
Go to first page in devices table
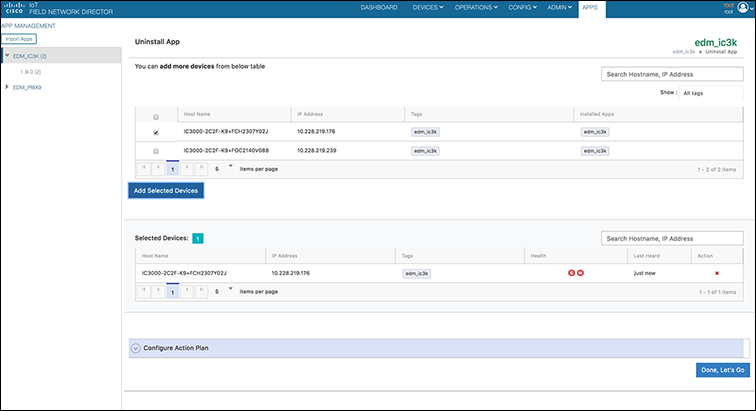click(x=144, y=168)
